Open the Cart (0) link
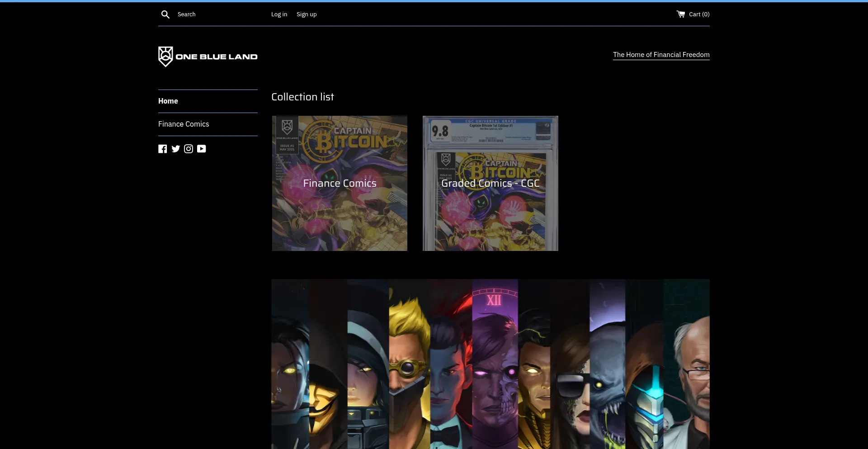Screen dimensions: 868x449 coord(699,14)
